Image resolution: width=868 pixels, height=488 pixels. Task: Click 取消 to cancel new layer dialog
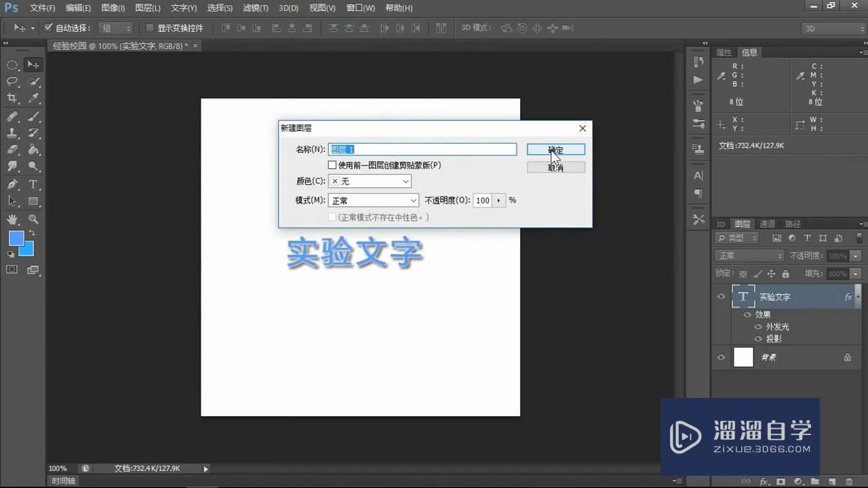click(x=556, y=167)
